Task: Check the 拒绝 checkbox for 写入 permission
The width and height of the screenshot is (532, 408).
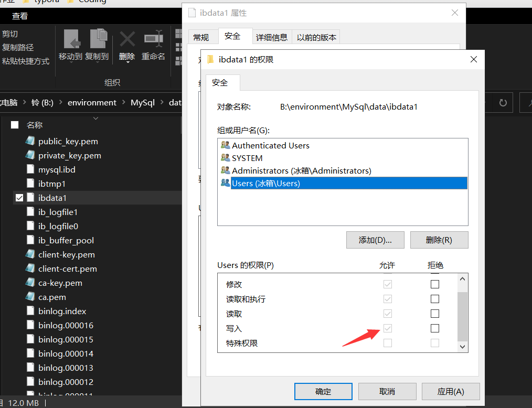Action: pos(435,328)
